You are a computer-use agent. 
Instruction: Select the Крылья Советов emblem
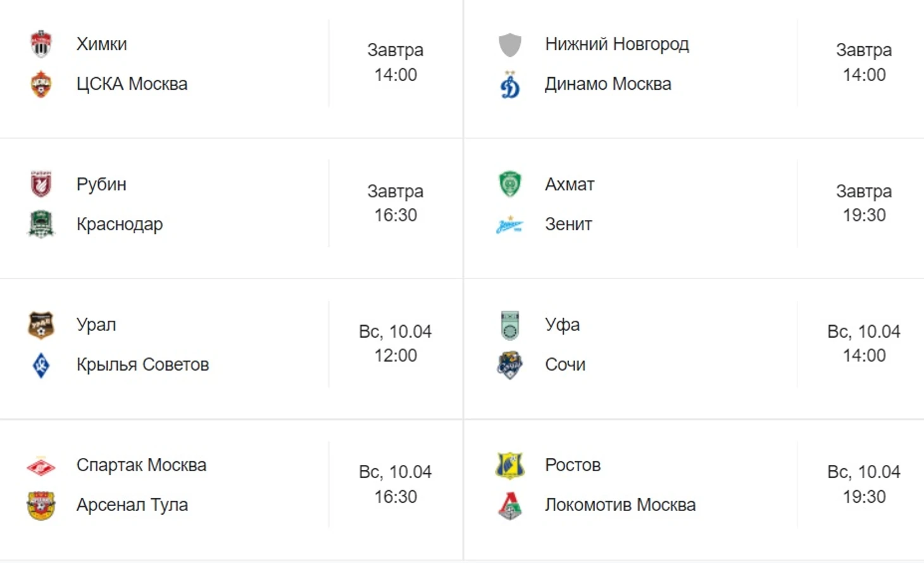coord(41,365)
